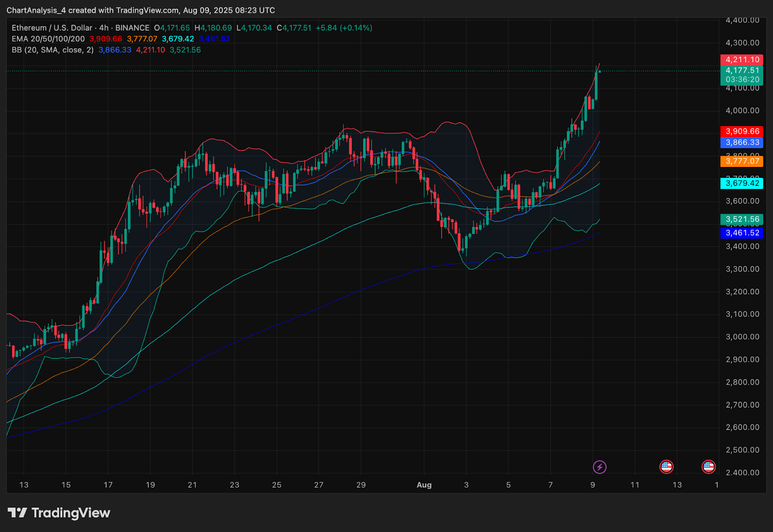Click the 03:36:20 candle countdown timer
The image size is (773, 532).
click(x=742, y=80)
